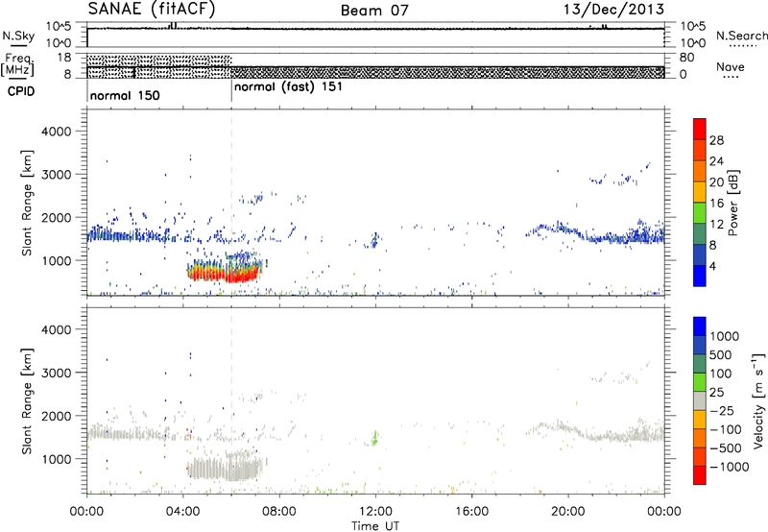This screenshot has height=532, width=768.
Task: Select the Nave legend label
Action: 731,67
